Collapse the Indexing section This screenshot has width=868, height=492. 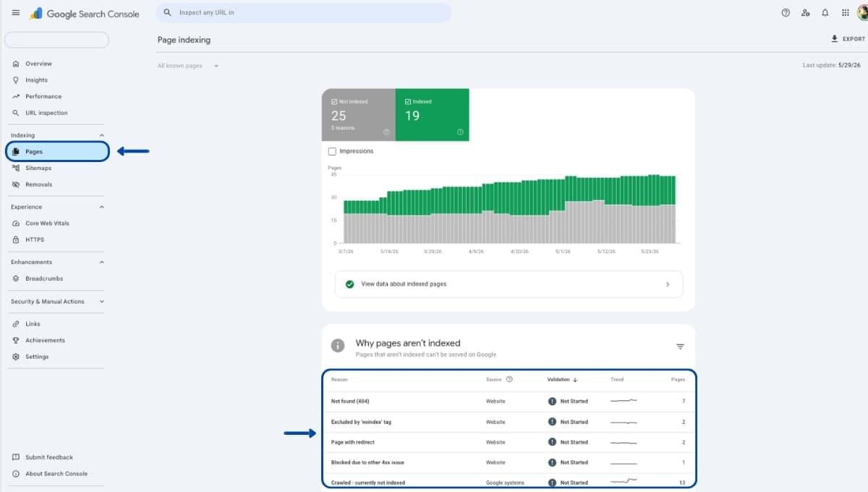[x=101, y=135]
